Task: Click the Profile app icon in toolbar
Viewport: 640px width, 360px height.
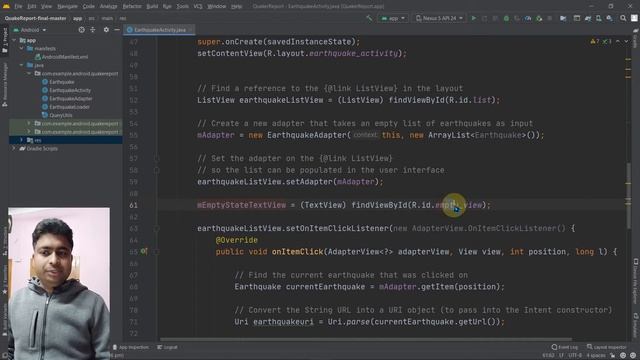Action: [528, 18]
